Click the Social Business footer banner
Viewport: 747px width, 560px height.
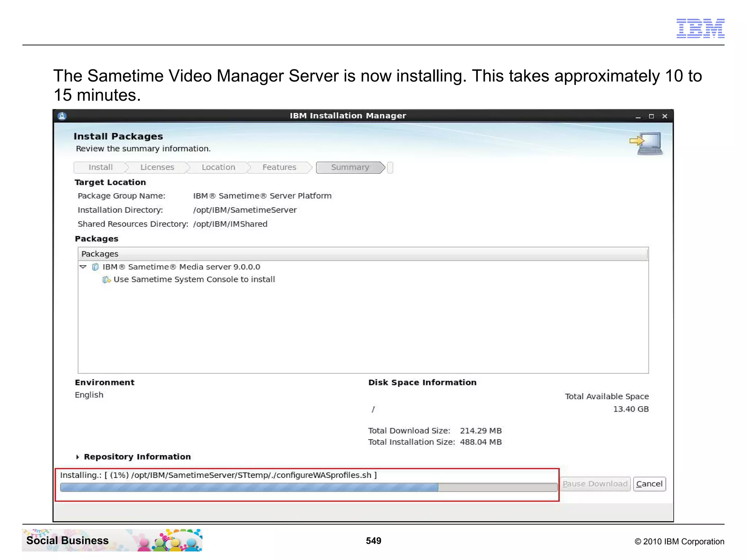point(112,540)
